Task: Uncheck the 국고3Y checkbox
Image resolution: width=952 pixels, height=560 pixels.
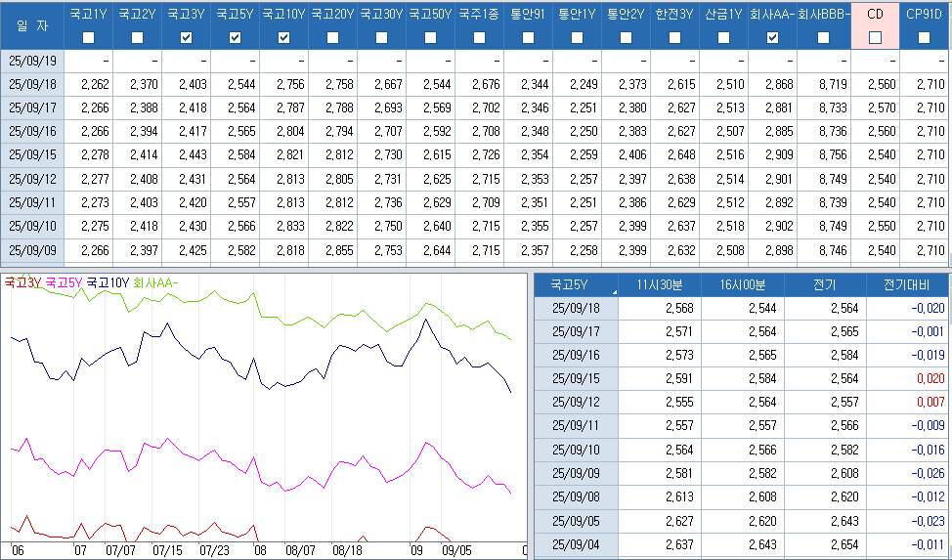Action: 186,37
